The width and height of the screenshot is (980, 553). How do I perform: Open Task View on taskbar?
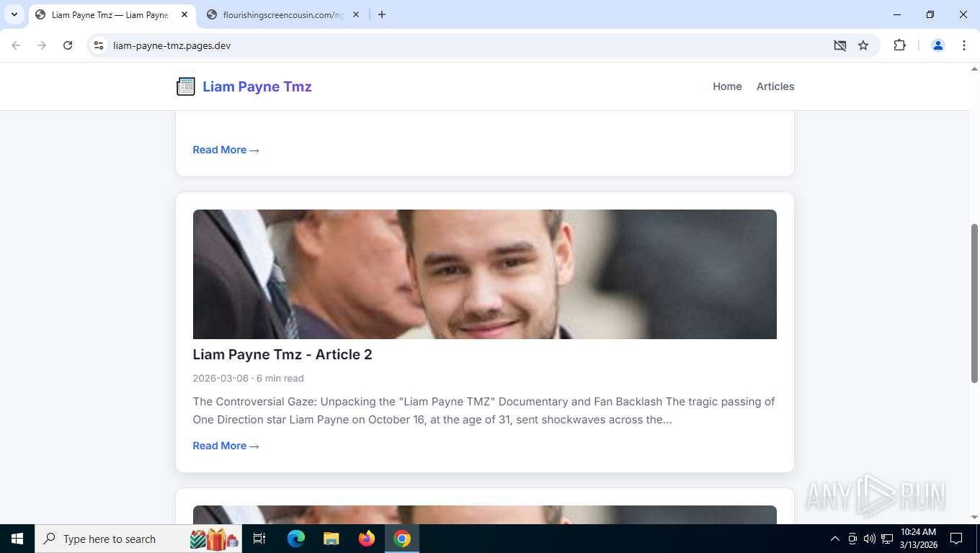(259, 539)
